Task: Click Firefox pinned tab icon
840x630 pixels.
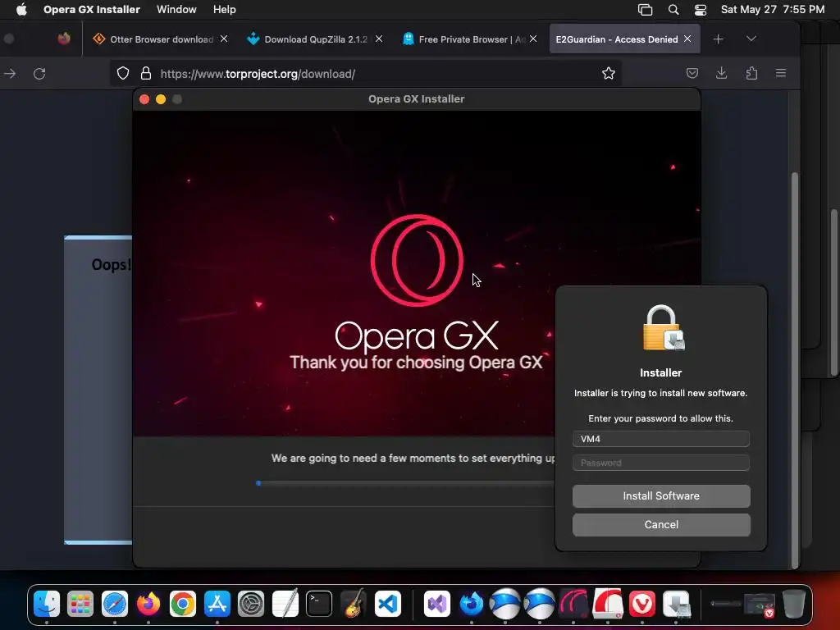Action: (x=64, y=39)
